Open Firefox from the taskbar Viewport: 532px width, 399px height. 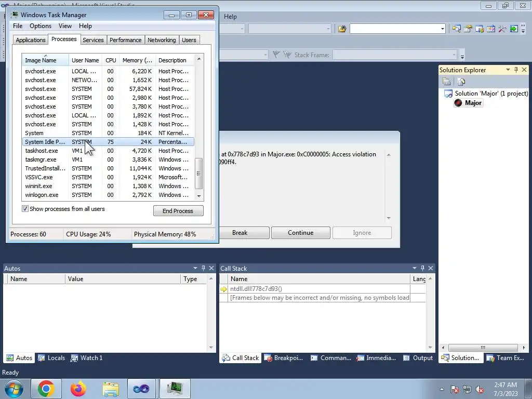(78, 389)
